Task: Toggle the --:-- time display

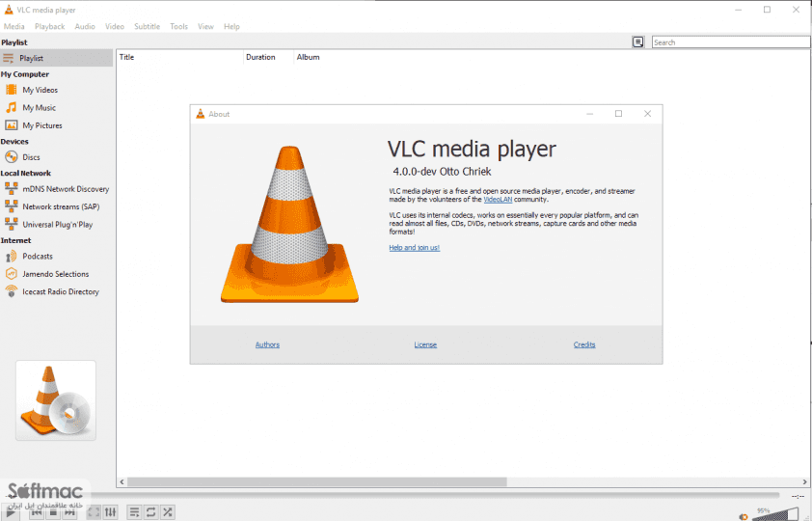Action: tap(798, 496)
